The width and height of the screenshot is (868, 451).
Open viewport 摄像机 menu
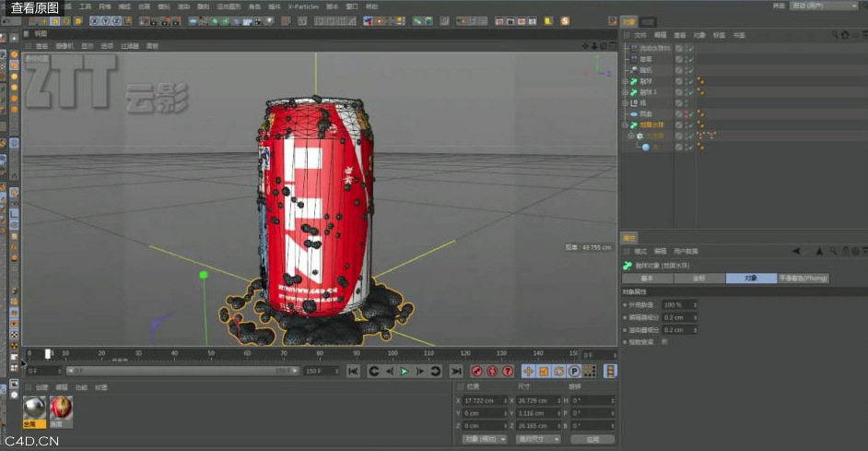[x=65, y=46]
